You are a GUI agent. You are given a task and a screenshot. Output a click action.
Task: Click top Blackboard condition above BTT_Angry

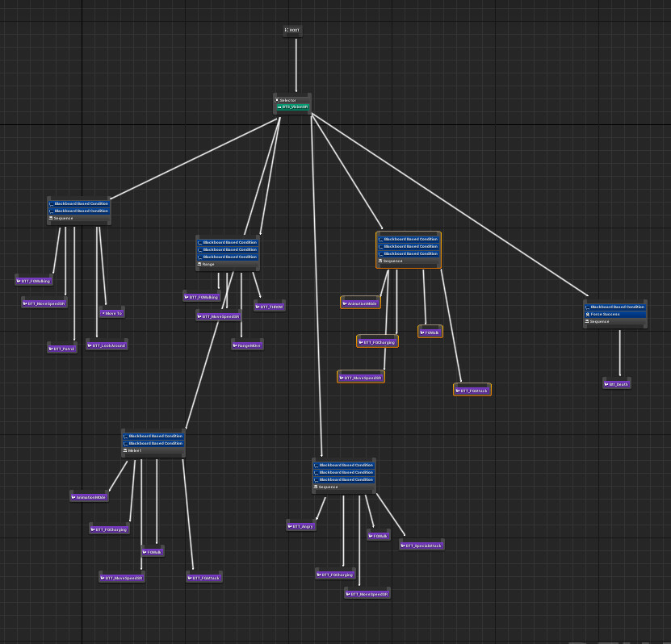pos(344,465)
